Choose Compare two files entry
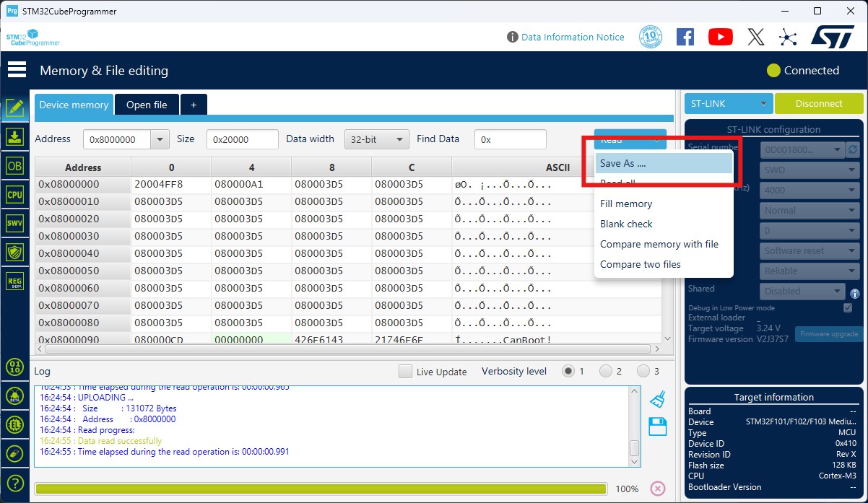This screenshot has width=868, height=503. click(664, 264)
